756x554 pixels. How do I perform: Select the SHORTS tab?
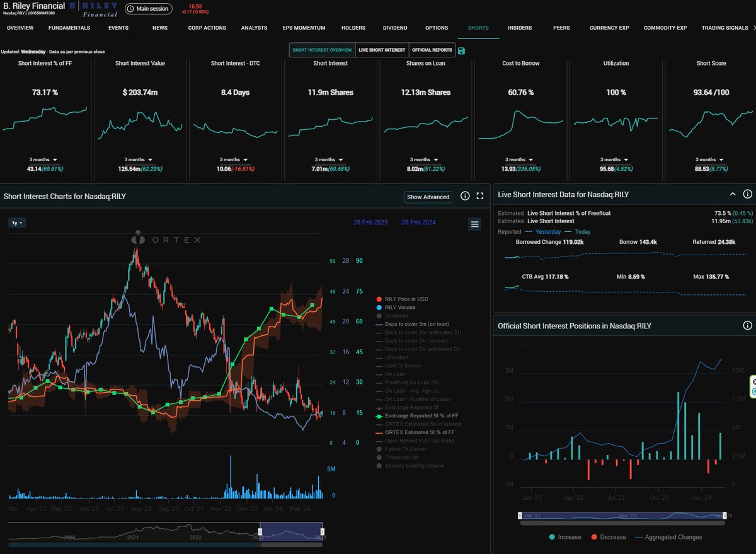[478, 28]
